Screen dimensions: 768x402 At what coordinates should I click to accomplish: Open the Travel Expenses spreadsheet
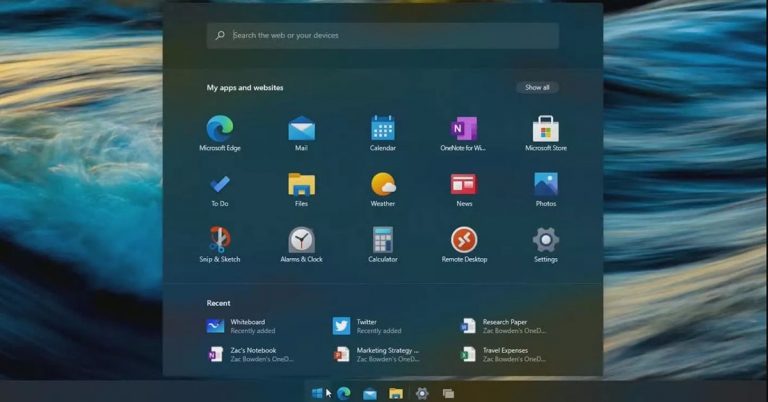tap(503, 355)
